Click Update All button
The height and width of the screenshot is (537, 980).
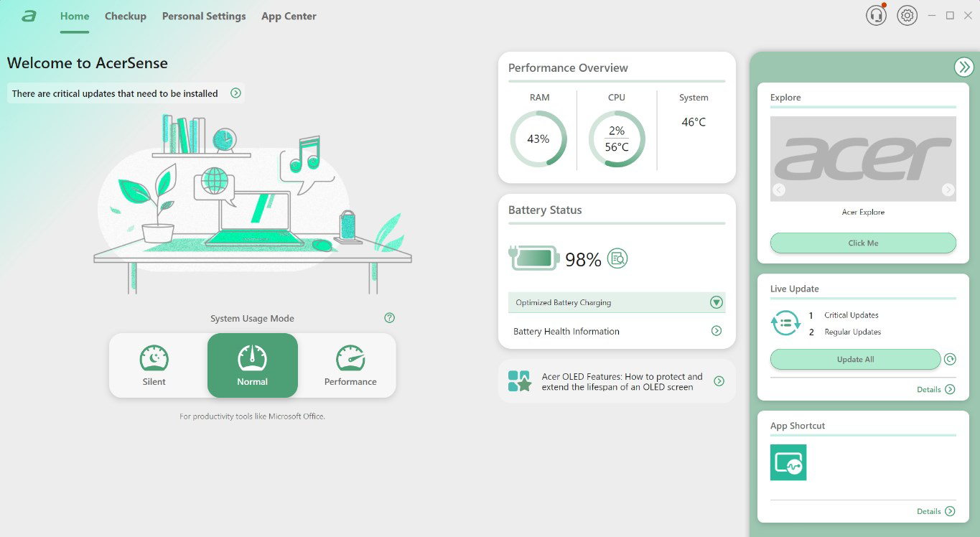coord(855,359)
